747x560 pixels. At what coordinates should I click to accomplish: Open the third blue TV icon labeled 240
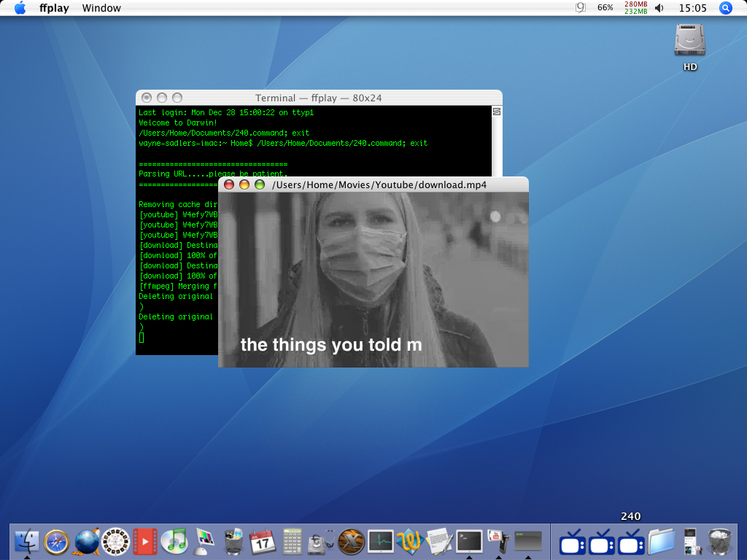click(631, 542)
